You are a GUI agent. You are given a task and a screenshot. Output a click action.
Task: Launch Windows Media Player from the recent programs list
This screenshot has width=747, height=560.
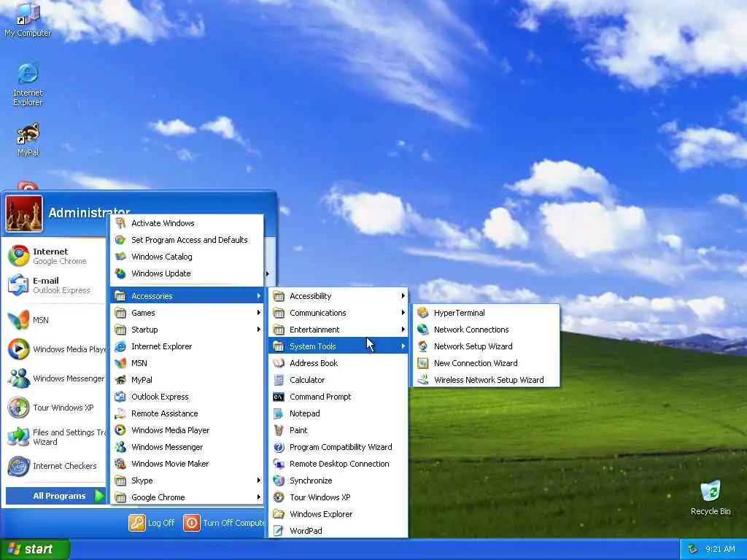click(56, 349)
